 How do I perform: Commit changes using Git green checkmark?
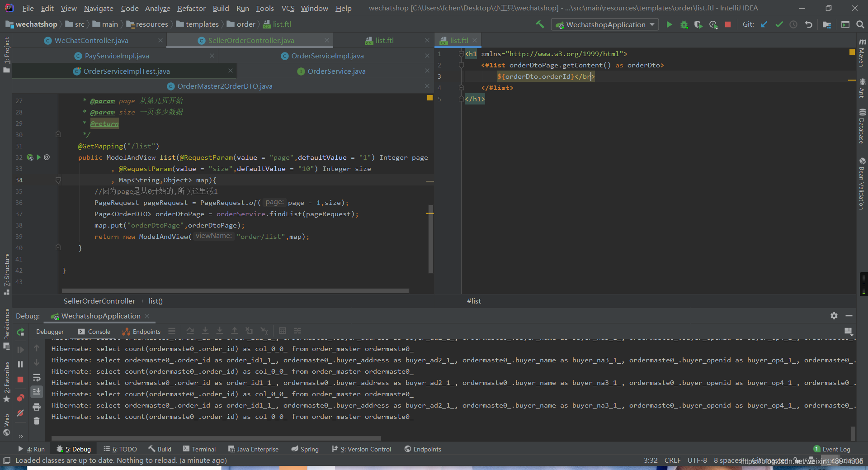[x=779, y=24]
